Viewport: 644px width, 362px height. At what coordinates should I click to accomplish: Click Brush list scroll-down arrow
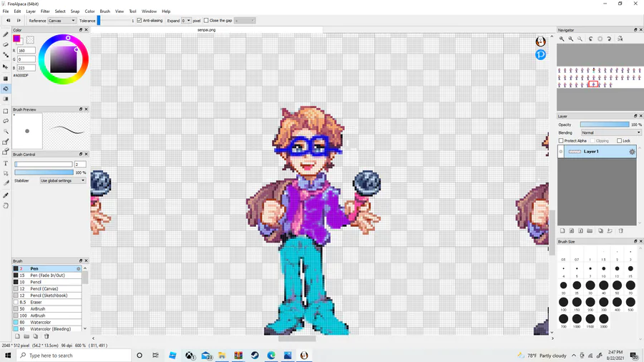(85, 329)
